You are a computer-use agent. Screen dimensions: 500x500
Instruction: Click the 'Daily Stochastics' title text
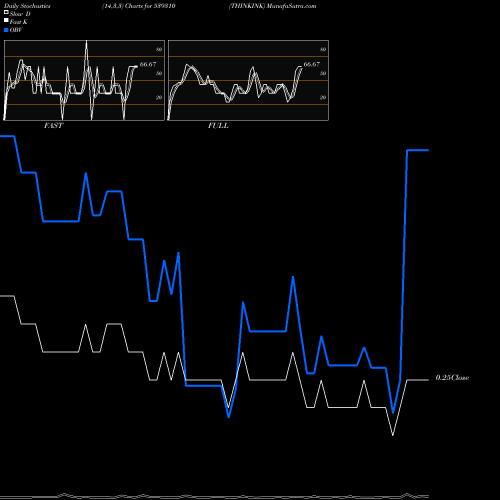tap(27, 6)
